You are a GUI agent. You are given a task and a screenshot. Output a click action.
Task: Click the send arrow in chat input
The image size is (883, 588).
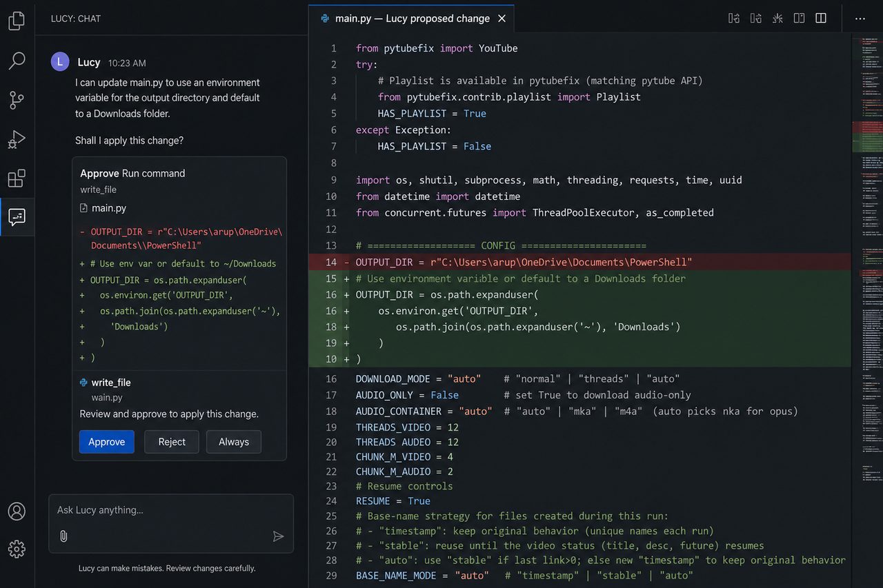tap(278, 536)
